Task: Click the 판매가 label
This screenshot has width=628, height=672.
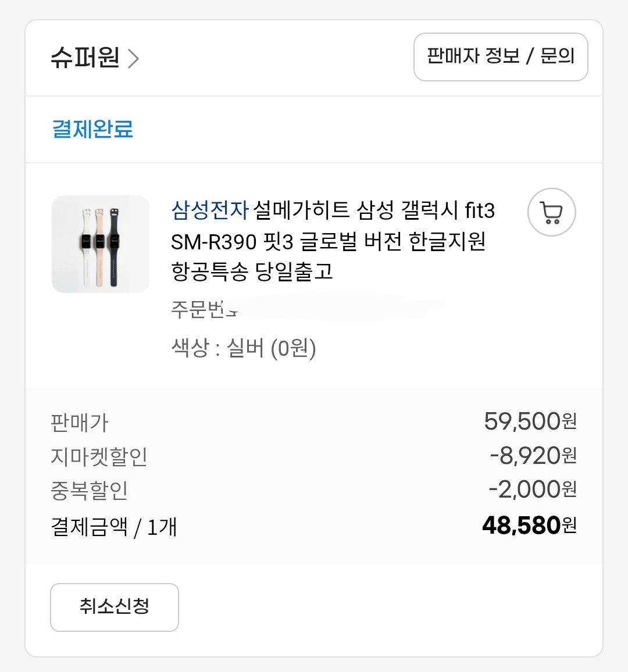Action: [x=80, y=423]
